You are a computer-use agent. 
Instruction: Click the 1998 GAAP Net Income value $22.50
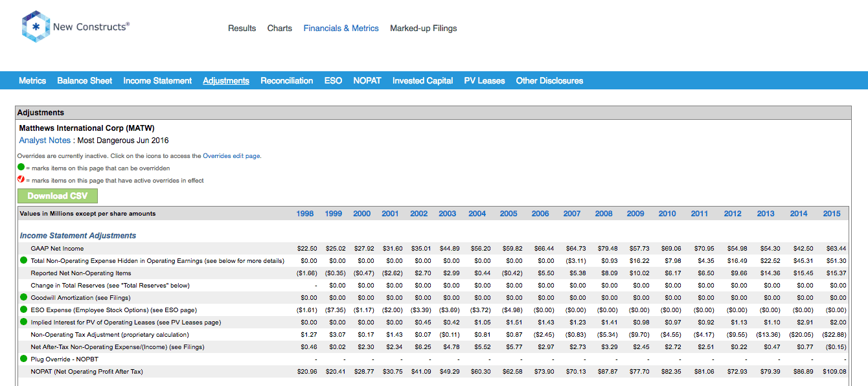pos(306,249)
